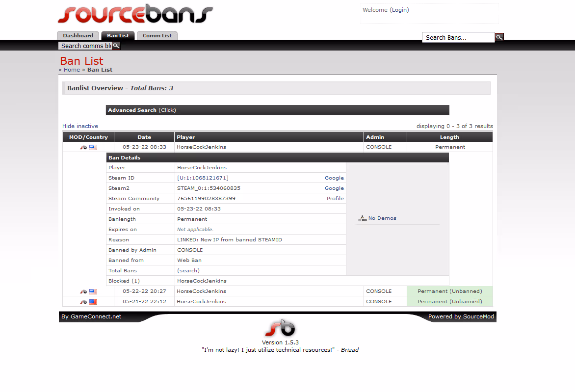Click the Total Bans search link
575x392 pixels.
pyautogui.click(x=188, y=271)
